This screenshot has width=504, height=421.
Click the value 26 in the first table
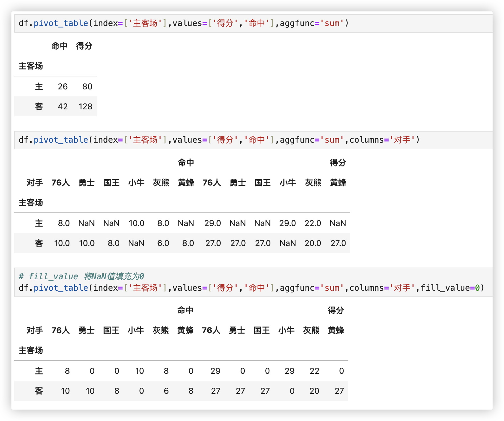pos(62,87)
